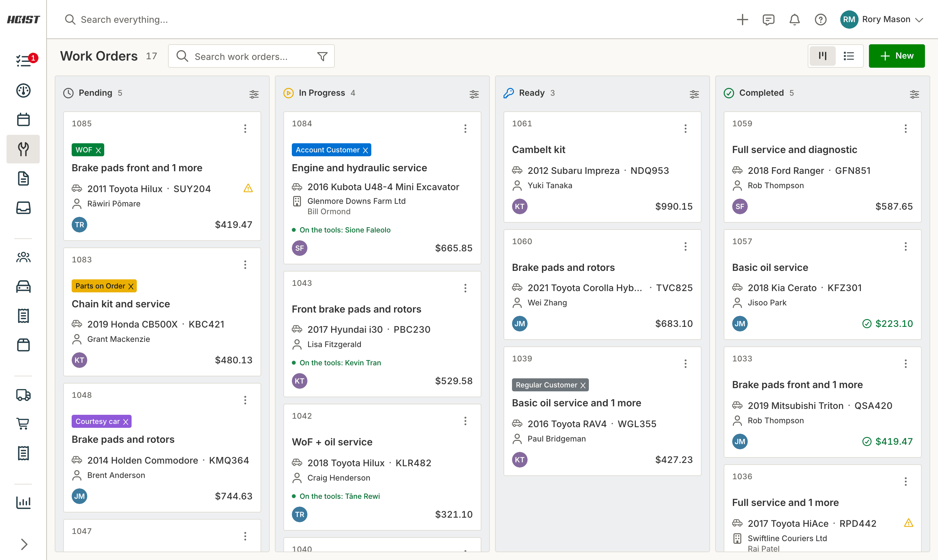This screenshot has height=560, width=938.
Task: Open 'Engine and hydraulic service' work order
Action: coord(359,168)
